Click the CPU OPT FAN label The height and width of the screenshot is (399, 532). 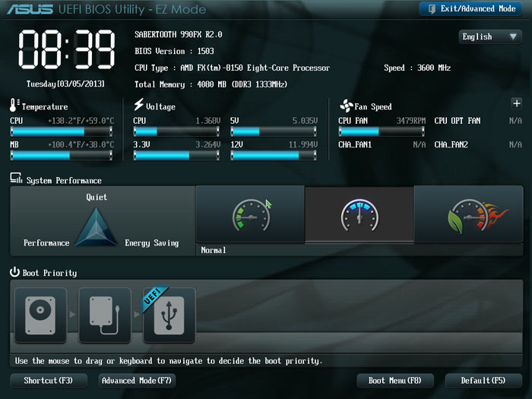[x=458, y=121]
